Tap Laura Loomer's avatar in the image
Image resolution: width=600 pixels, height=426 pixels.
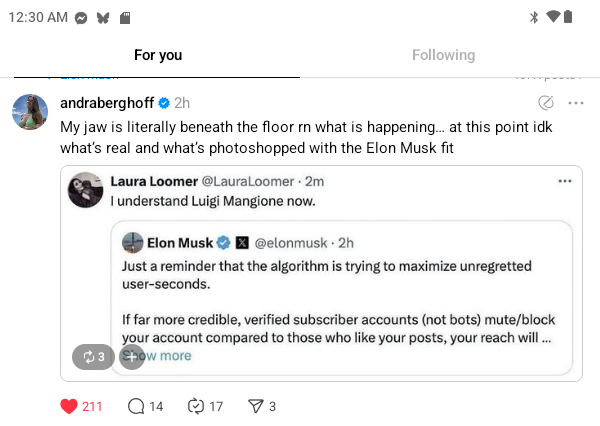point(84,189)
